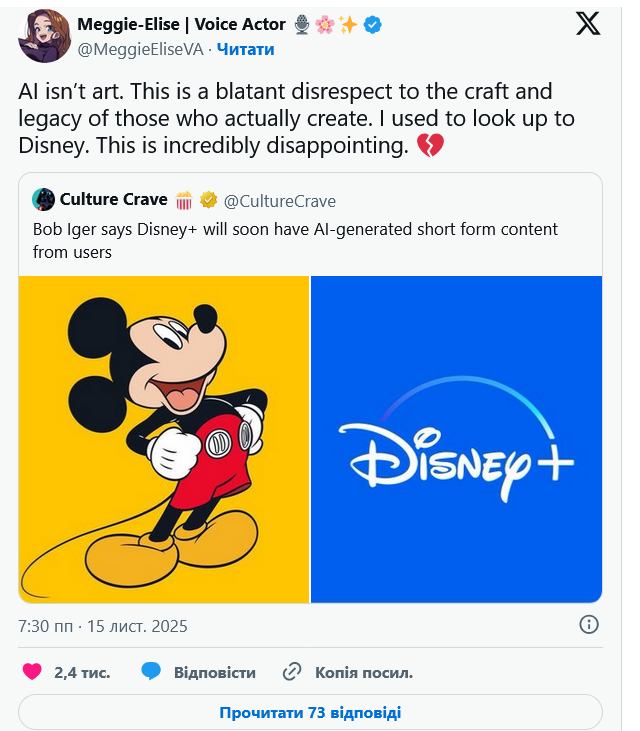This screenshot has height=731, width=640.
Task: Open Meggie-Elise | Voice Actor profile name
Action: 181,25
